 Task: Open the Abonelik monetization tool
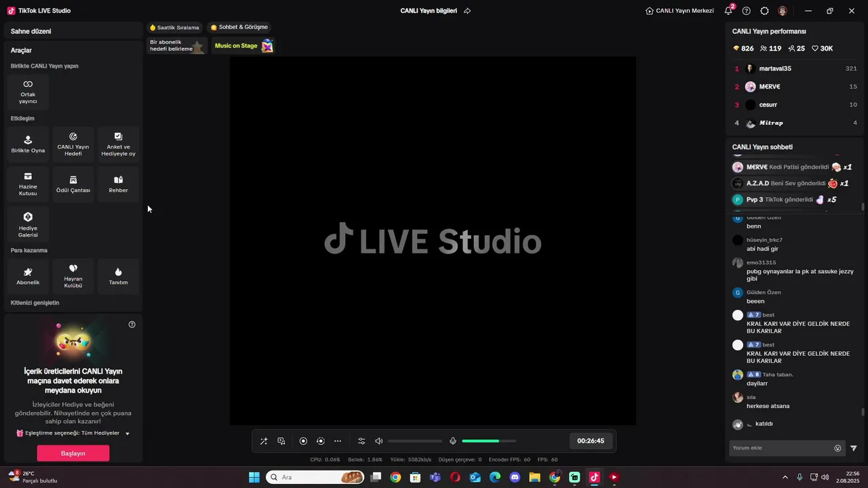(28, 276)
